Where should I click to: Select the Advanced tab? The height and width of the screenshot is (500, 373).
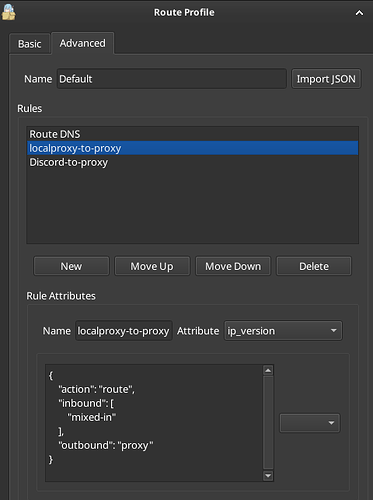[x=82, y=43]
